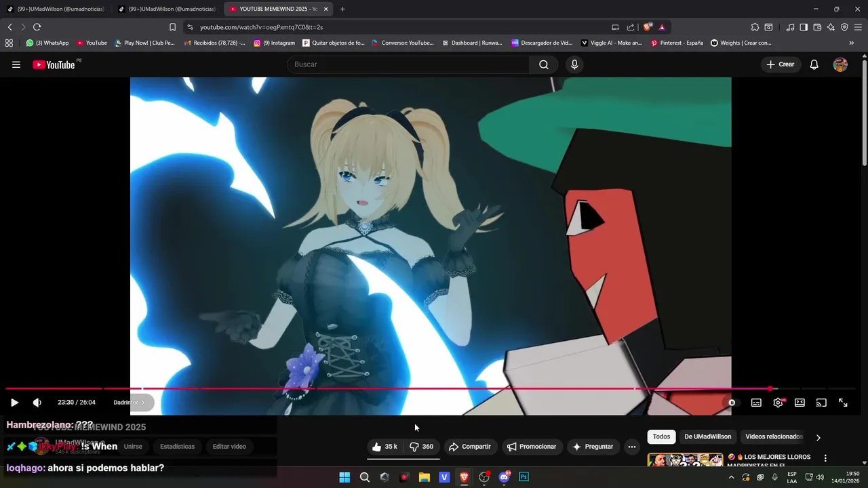Open browser extensions puzzle icon
The image size is (868, 488).
tap(755, 27)
